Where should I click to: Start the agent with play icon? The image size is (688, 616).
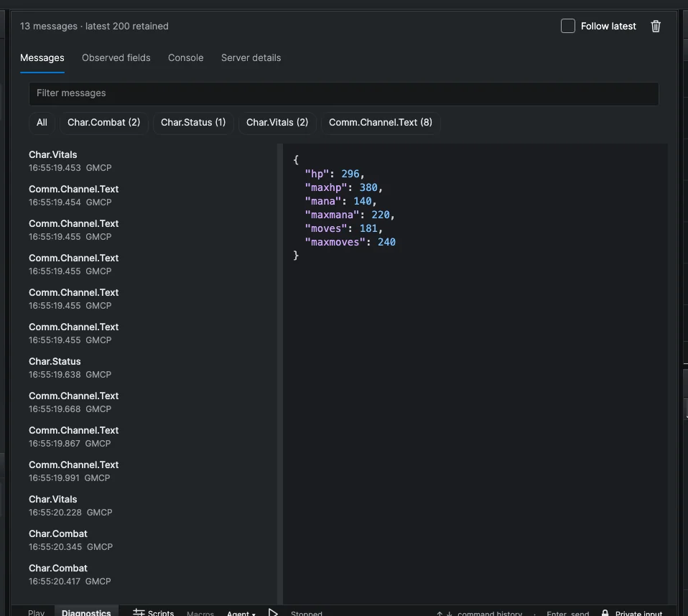[273, 612]
